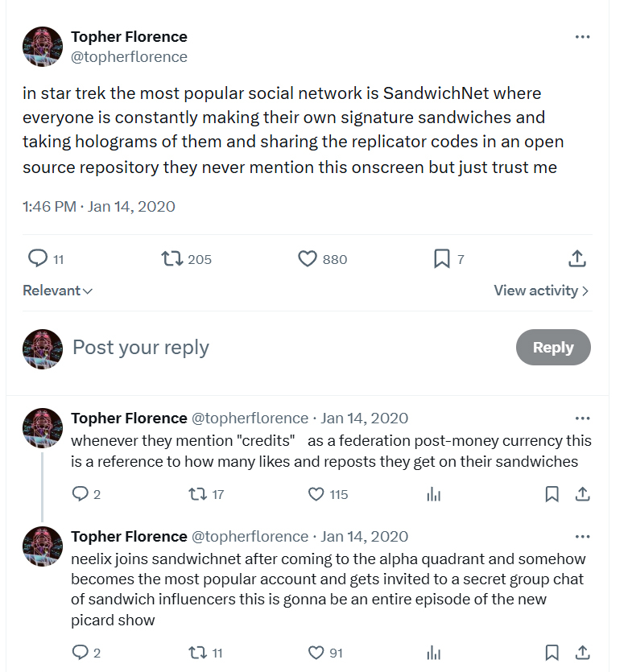Like the main SandwichNet post
628x672 pixels.
(x=308, y=258)
